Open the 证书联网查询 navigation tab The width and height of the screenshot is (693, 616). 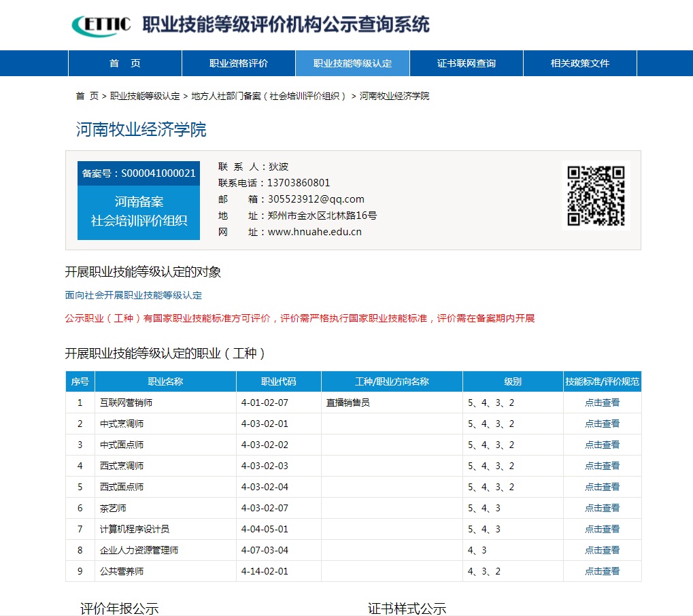pyautogui.click(x=467, y=63)
